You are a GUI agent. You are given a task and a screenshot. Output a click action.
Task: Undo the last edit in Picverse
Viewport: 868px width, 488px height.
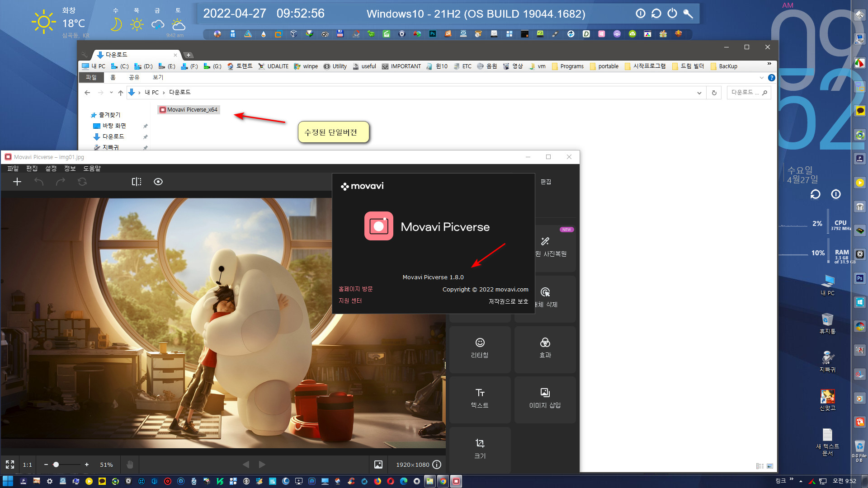pyautogui.click(x=39, y=182)
